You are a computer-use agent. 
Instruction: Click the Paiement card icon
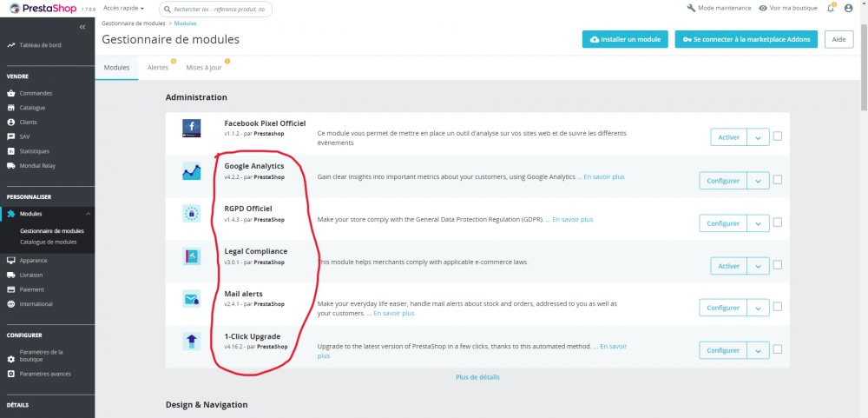tap(11, 289)
